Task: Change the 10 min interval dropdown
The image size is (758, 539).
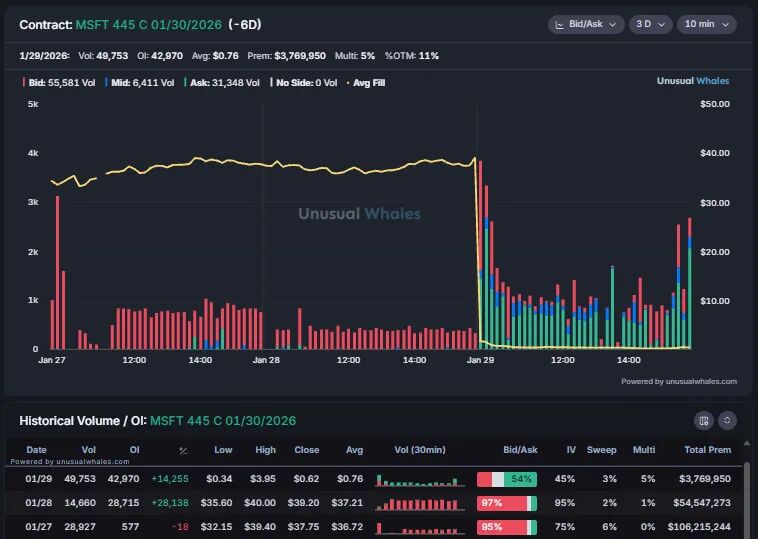Action: (707, 24)
